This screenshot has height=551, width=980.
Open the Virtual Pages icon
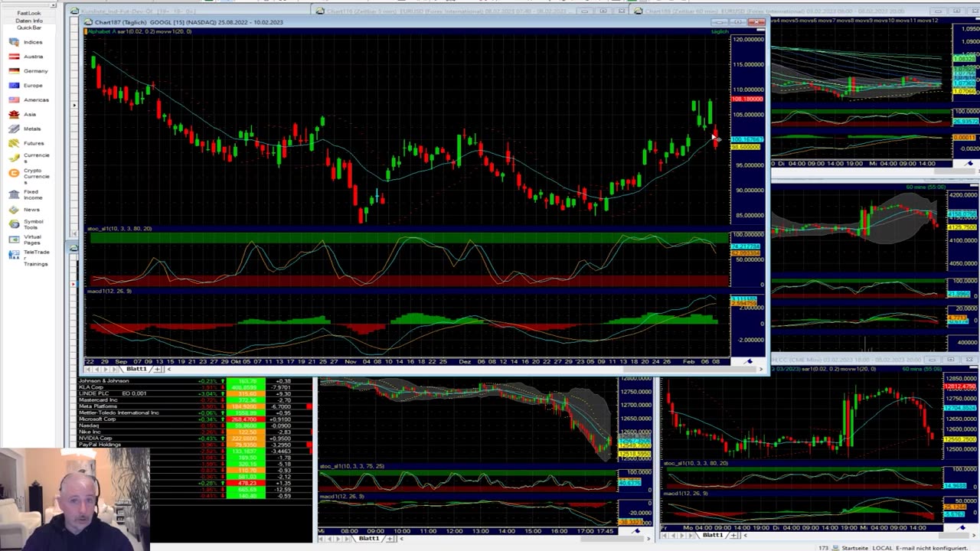[x=14, y=240]
